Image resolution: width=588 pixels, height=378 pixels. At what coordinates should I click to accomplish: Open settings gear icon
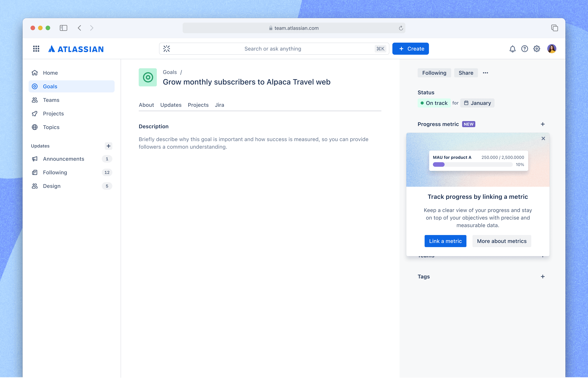537,49
